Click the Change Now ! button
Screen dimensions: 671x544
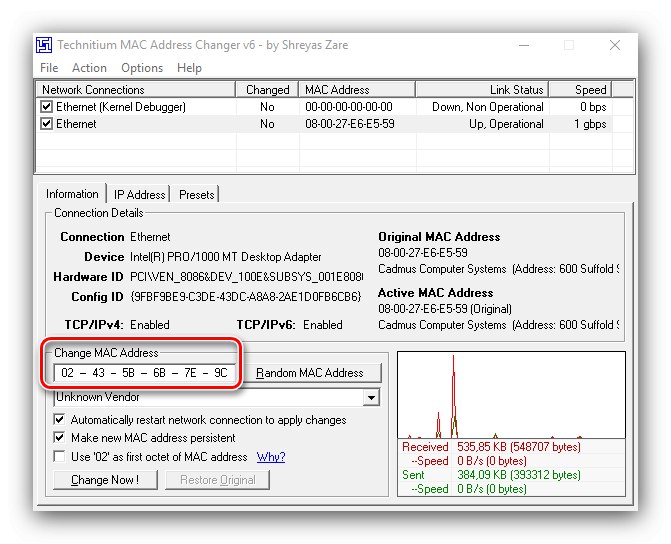tap(105, 480)
